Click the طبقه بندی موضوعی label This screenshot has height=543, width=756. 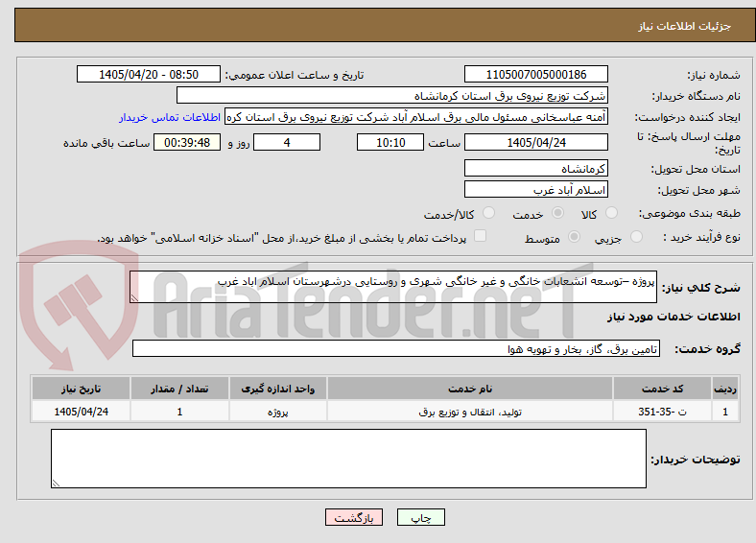click(690, 213)
